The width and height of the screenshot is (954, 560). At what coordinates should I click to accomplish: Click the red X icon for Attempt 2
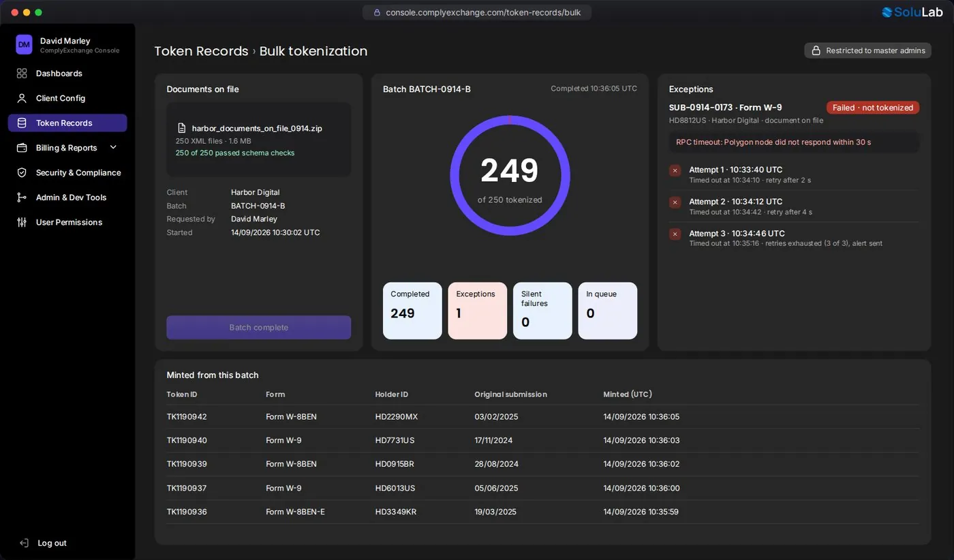tap(675, 202)
